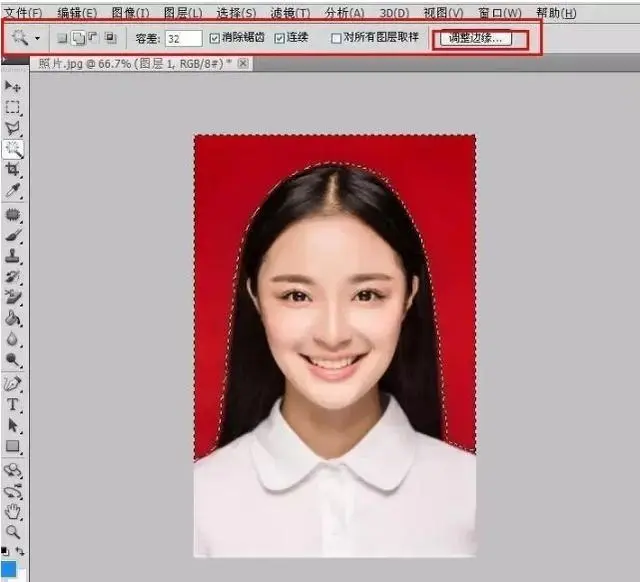Open the 滤镜(T) filter menu
Screen dimensions: 640x582
pyautogui.click(x=290, y=13)
